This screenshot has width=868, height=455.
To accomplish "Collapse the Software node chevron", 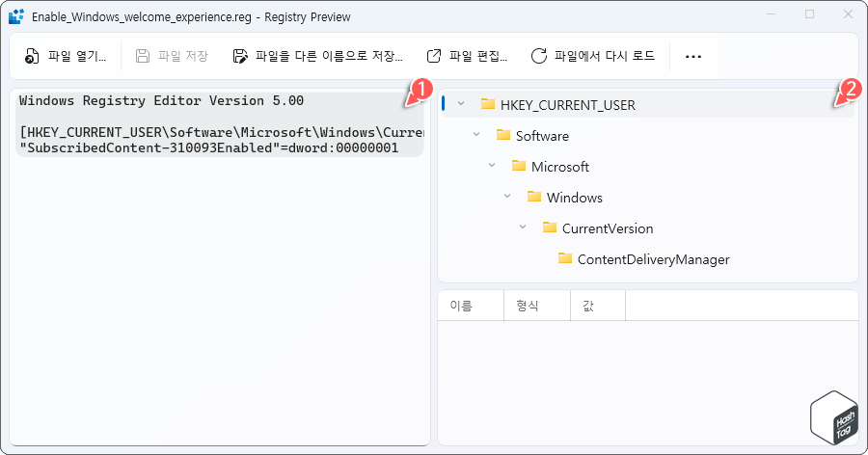I will click(x=476, y=135).
